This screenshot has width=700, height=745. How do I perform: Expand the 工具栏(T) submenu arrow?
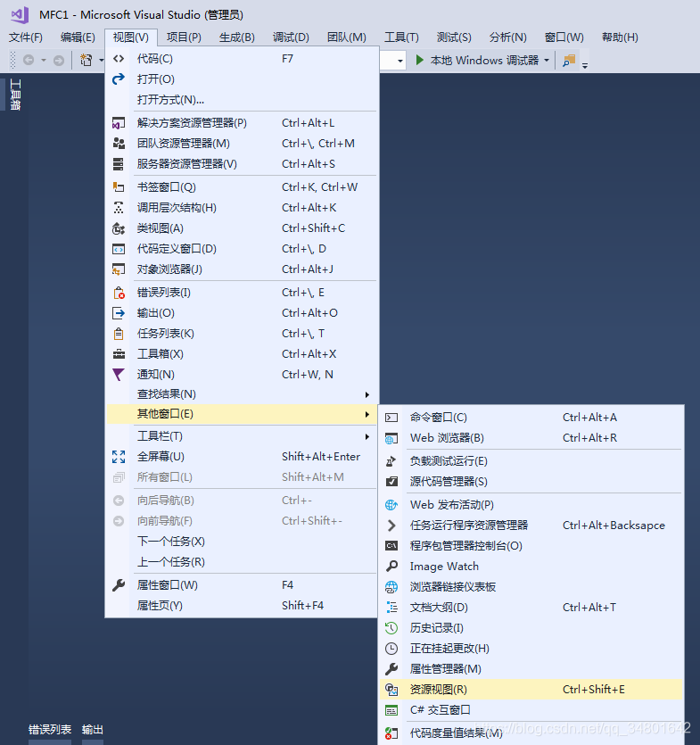click(367, 436)
